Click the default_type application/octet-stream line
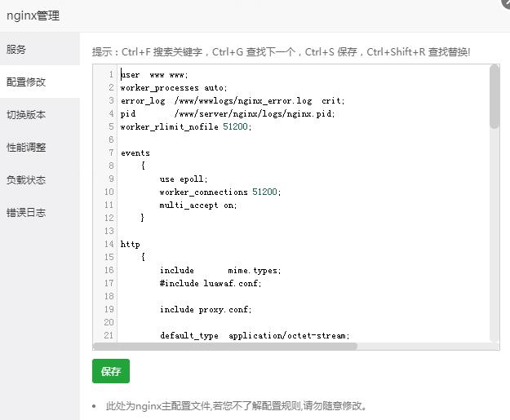 (255, 336)
